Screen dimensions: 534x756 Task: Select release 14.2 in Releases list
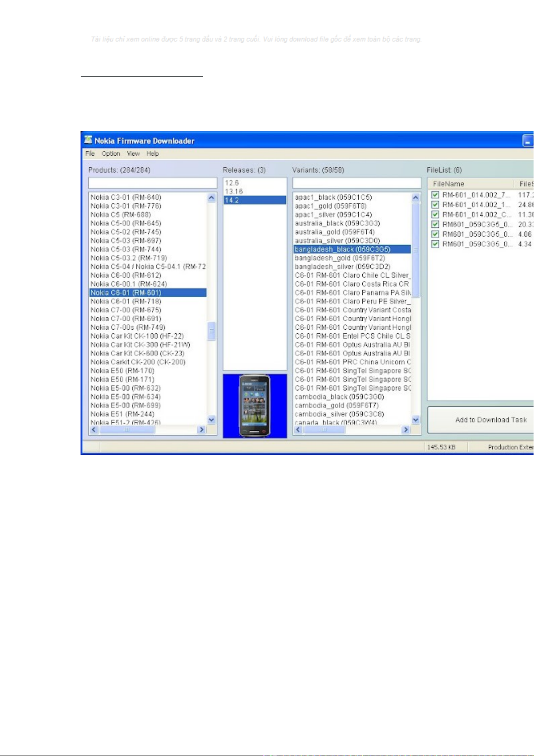point(255,200)
